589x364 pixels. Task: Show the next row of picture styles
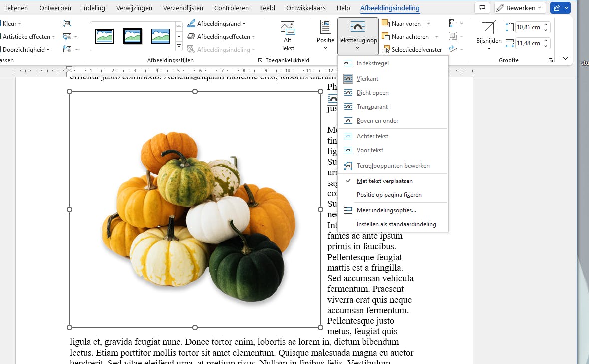point(179,36)
